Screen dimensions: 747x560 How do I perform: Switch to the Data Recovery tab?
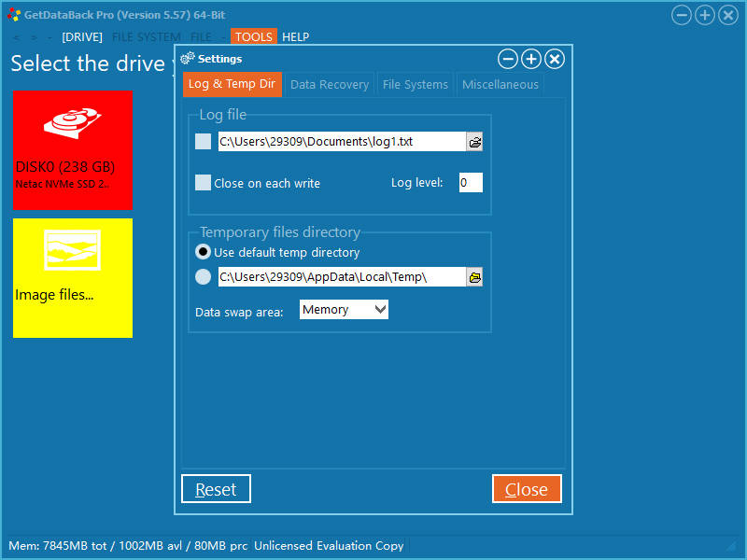[329, 84]
